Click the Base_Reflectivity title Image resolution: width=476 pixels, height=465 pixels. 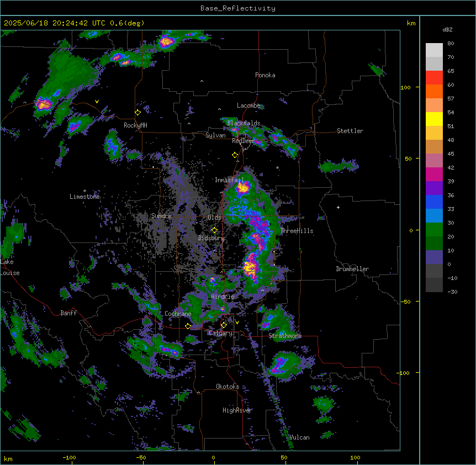pos(238,8)
